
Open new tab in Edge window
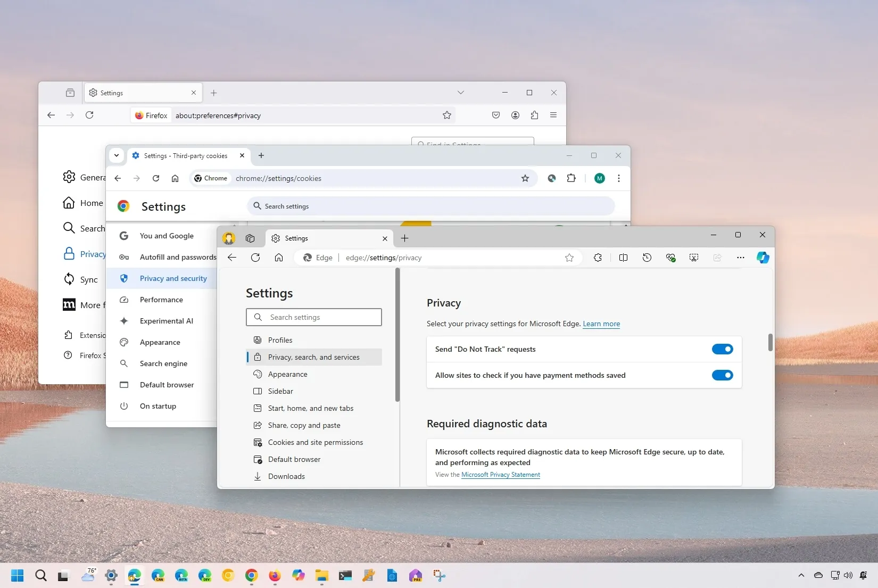tap(404, 238)
